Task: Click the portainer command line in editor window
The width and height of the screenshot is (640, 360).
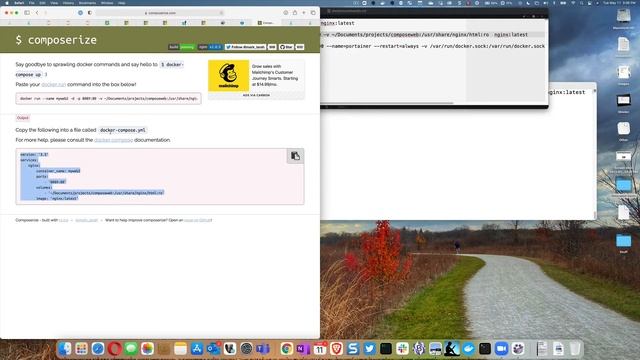Action: click(x=433, y=46)
